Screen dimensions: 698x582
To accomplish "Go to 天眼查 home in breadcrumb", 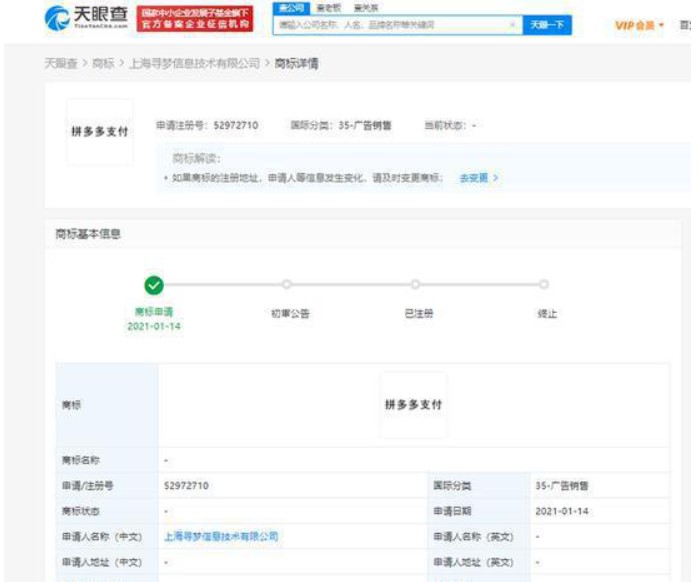I will (60, 63).
